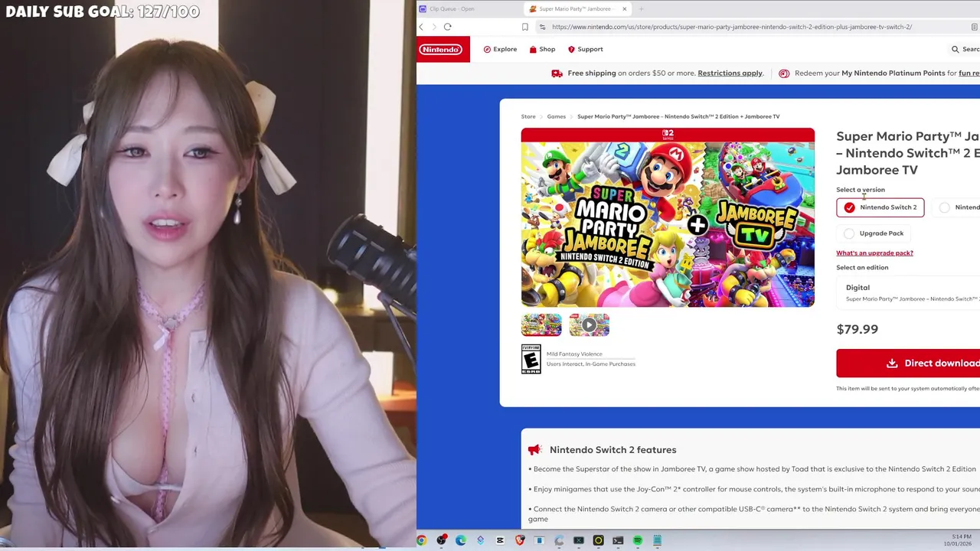Play the video thumbnail under the box art
Viewport: 980px width, 551px height.
(x=589, y=324)
